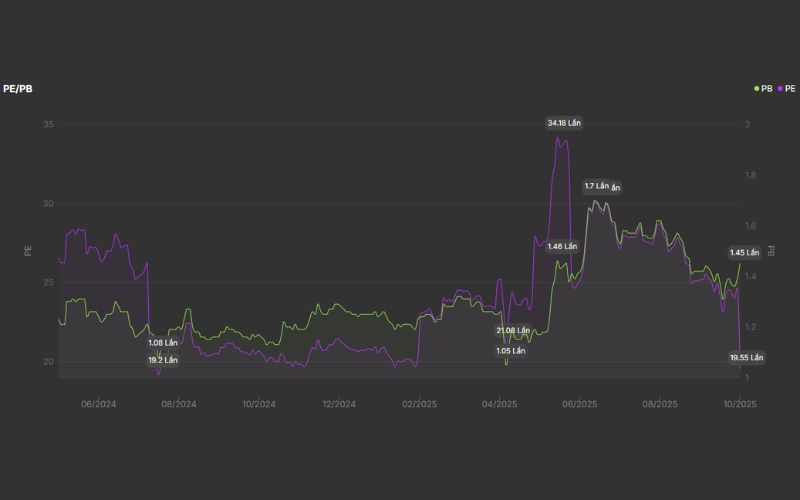
Task: Select the 1.05 Lần low label
Action: click(x=511, y=351)
